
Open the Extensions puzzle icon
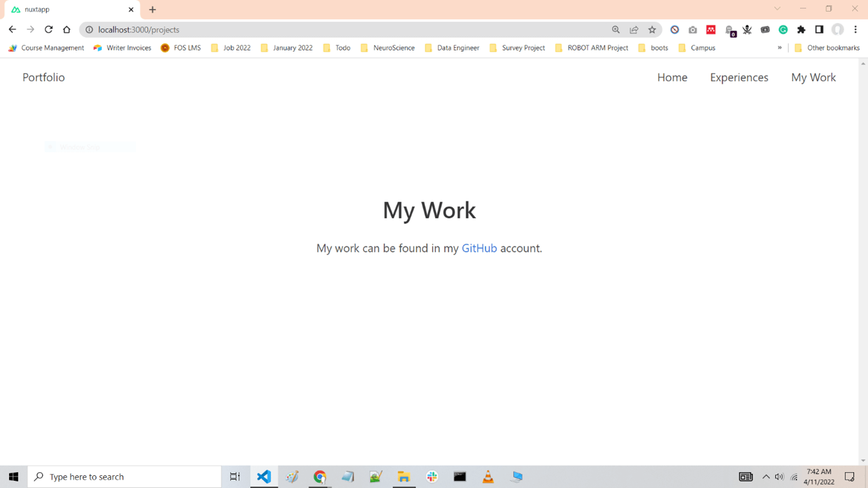[801, 30]
